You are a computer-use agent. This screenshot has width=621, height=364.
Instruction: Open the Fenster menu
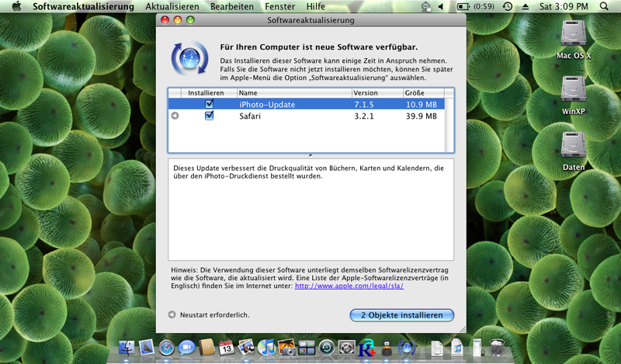click(x=280, y=6)
